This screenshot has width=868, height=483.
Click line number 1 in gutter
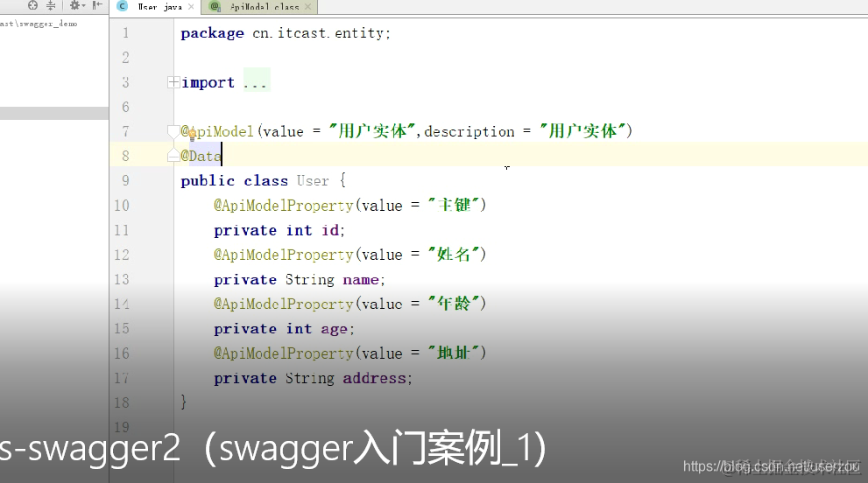click(x=125, y=33)
